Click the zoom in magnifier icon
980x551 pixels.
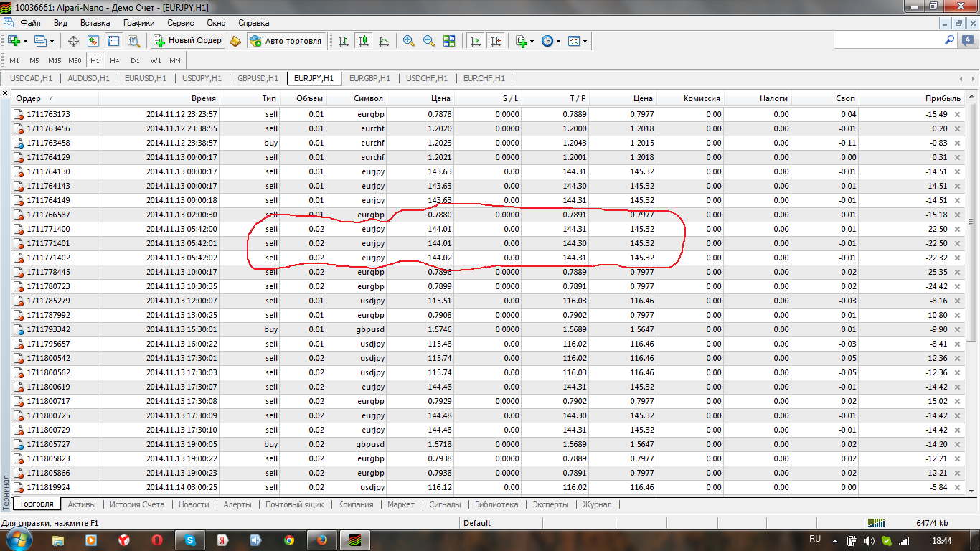click(409, 41)
